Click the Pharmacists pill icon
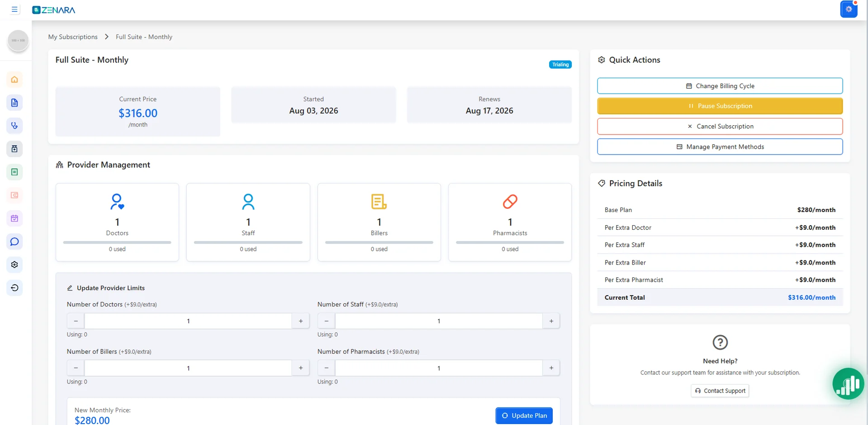The height and width of the screenshot is (425, 868). pos(510,202)
